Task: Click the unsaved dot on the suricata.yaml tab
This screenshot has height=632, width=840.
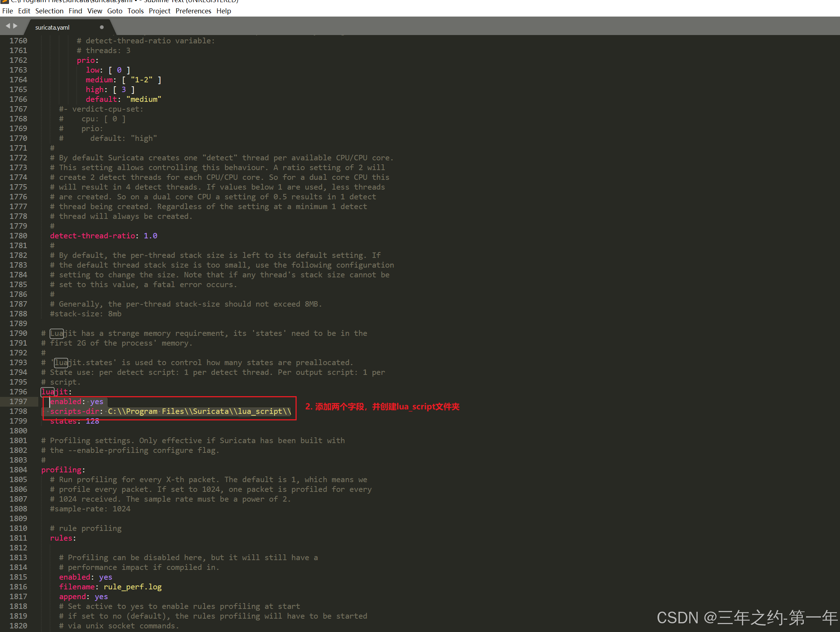Action: click(102, 27)
